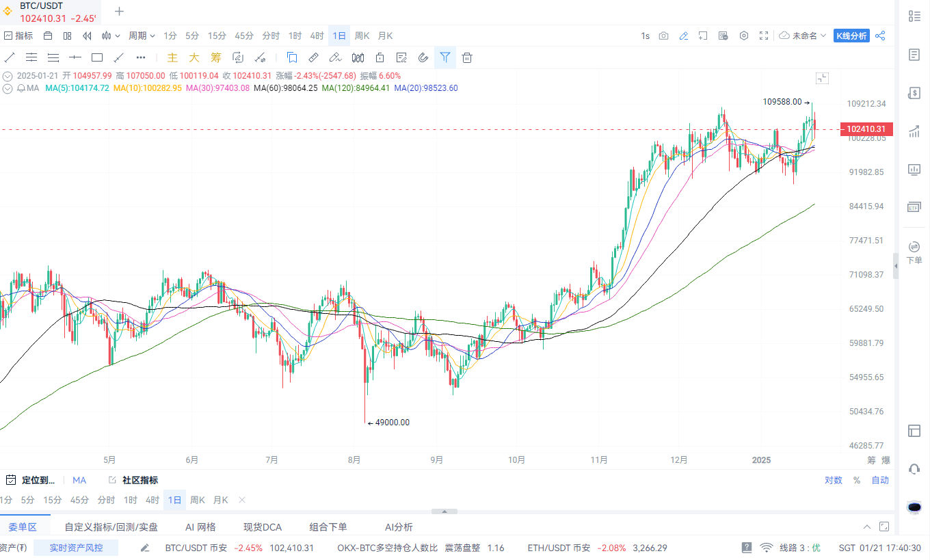The image size is (930, 560).
Task: Toggle the 对数 log scale option
Action: click(833, 480)
